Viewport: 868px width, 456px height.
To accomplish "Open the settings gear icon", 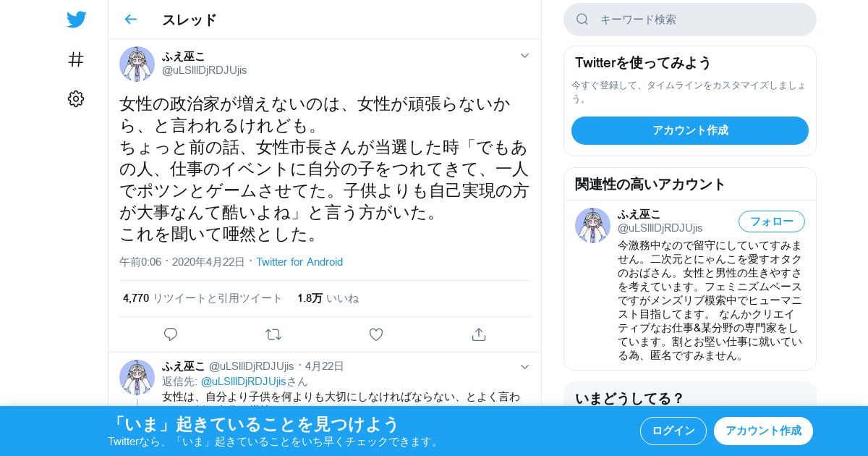I will 76,99.
